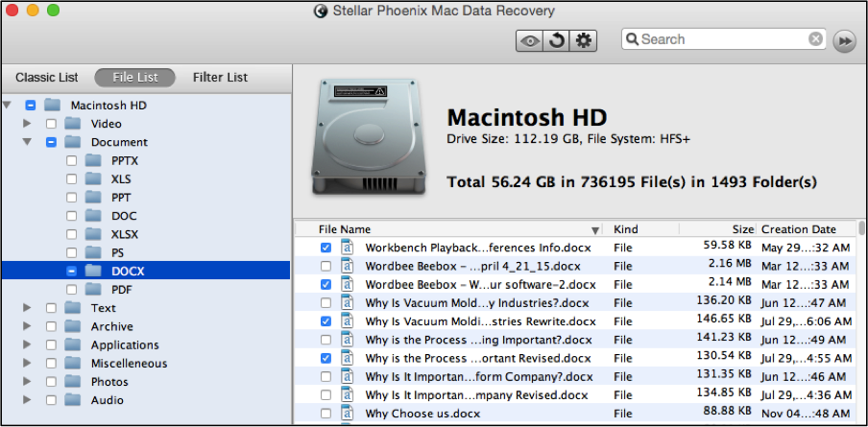The height and width of the screenshot is (427, 868).
Task: Open settings with the gear icon
Action: (x=583, y=41)
